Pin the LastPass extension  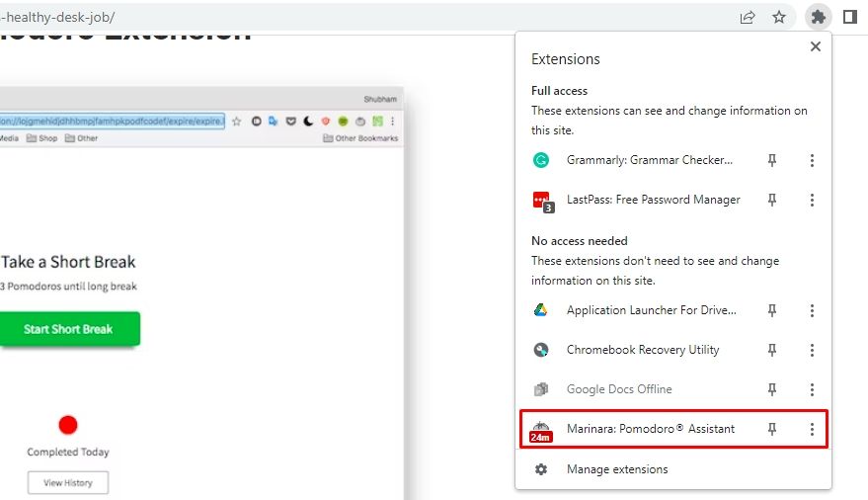point(772,200)
